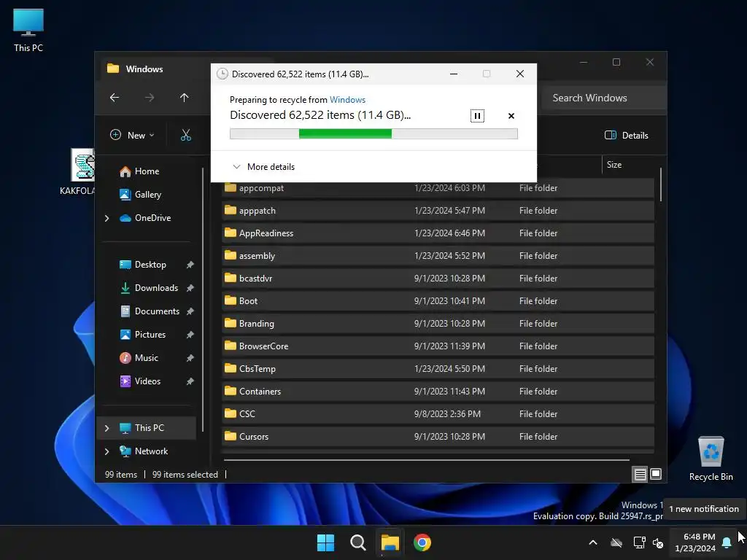Screen dimensions: 747x560
Task: Open the Windows link in dialog
Action: 347,99
